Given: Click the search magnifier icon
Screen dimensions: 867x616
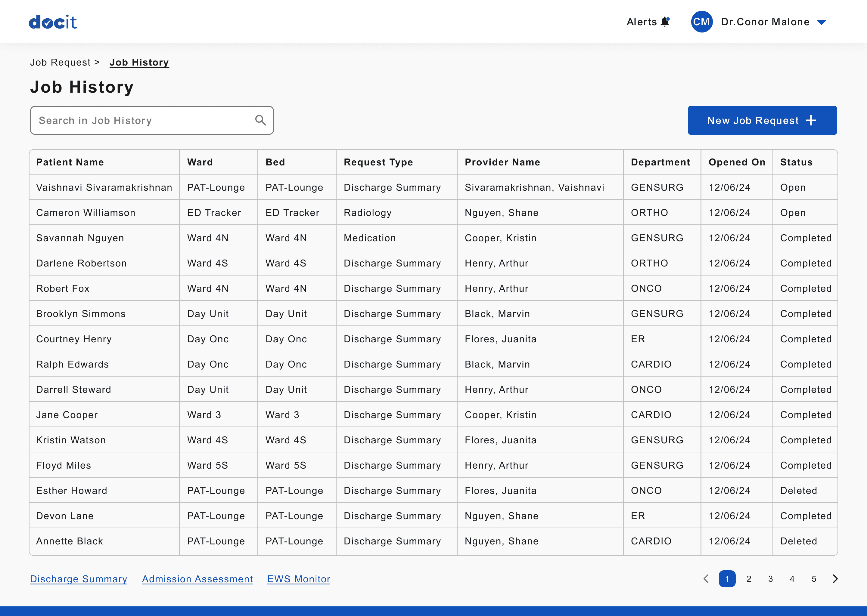Looking at the screenshot, I should [x=260, y=120].
